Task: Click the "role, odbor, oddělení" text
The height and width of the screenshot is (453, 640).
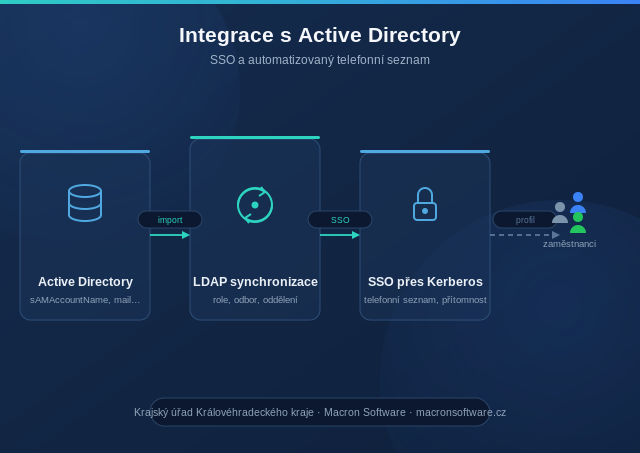Action: click(x=255, y=300)
